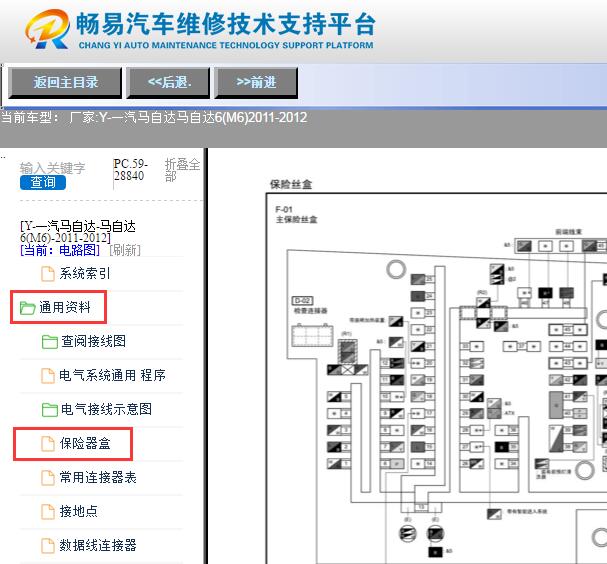Click the [当前：电路图] link
Image resolution: width=607 pixels, height=564 pixels.
pyautogui.click(x=60, y=250)
